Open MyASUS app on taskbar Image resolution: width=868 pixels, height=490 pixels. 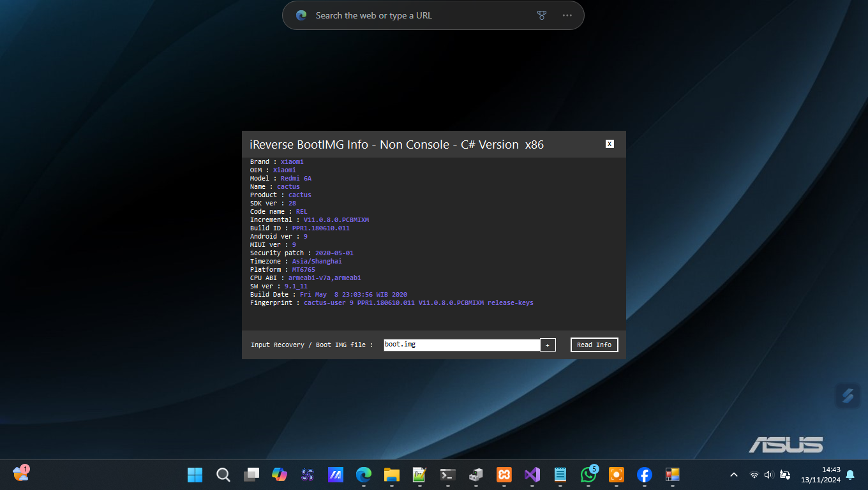[x=336, y=475]
